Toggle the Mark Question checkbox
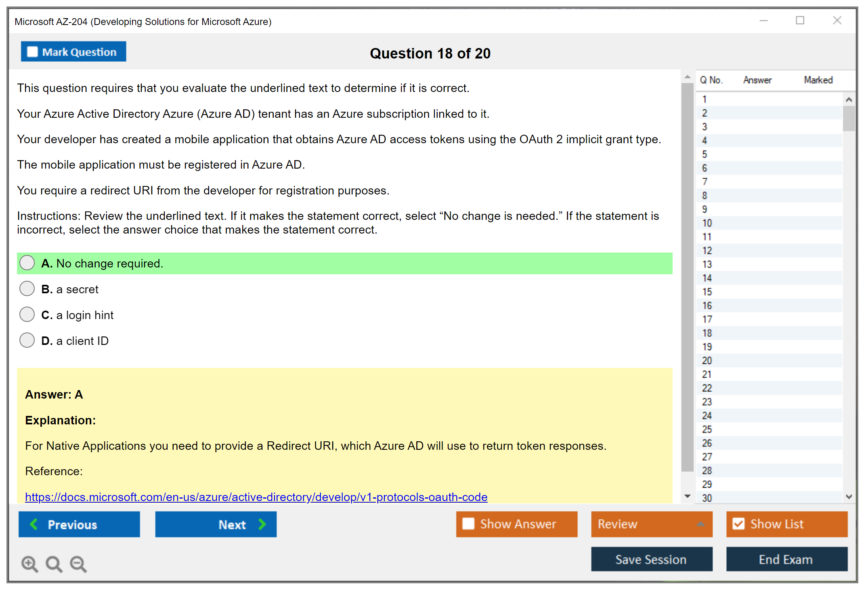The height and width of the screenshot is (593, 868). (x=32, y=52)
